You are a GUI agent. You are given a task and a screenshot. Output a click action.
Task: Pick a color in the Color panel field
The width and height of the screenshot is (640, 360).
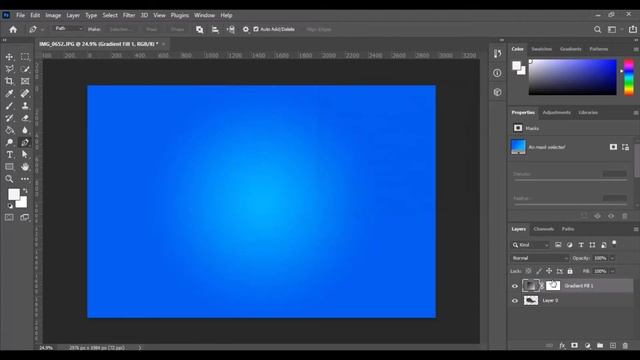(572, 77)
